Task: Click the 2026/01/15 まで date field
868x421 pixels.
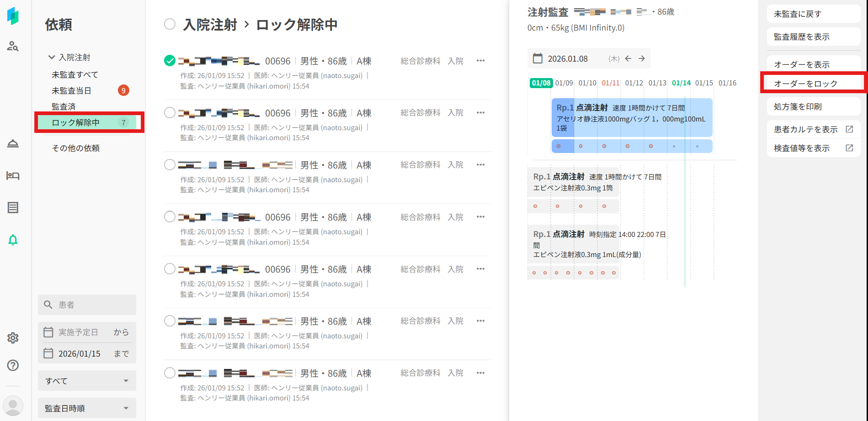Action: pyautogui.click(x=87, y=353)
